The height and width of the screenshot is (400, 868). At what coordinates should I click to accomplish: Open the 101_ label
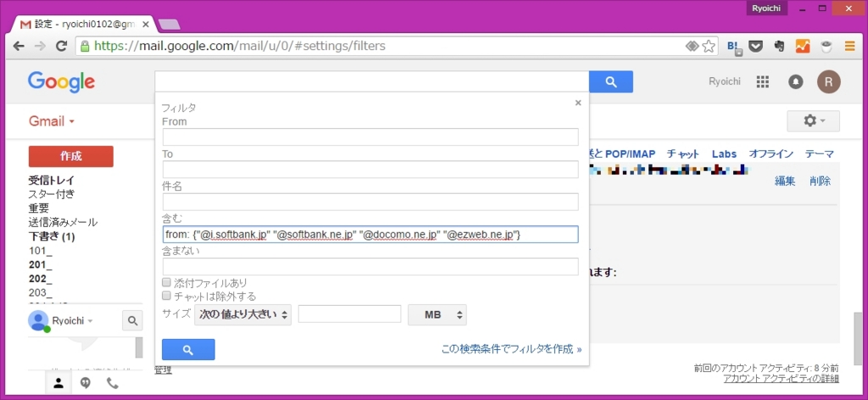pos(41,251)
